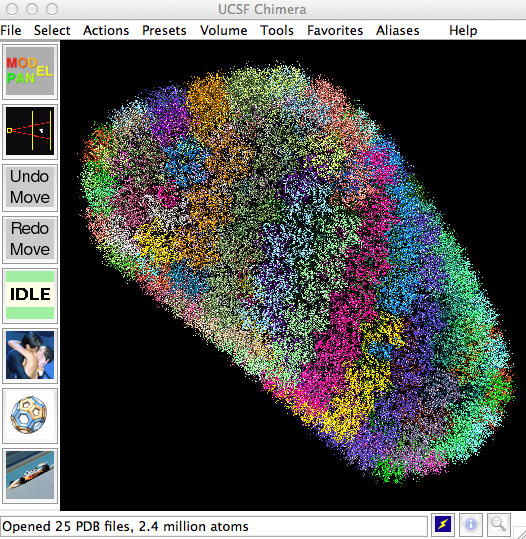Click the race car icon
Image resolution: width=526 pixels, height=539 pixels.
(x=30, y=475)
